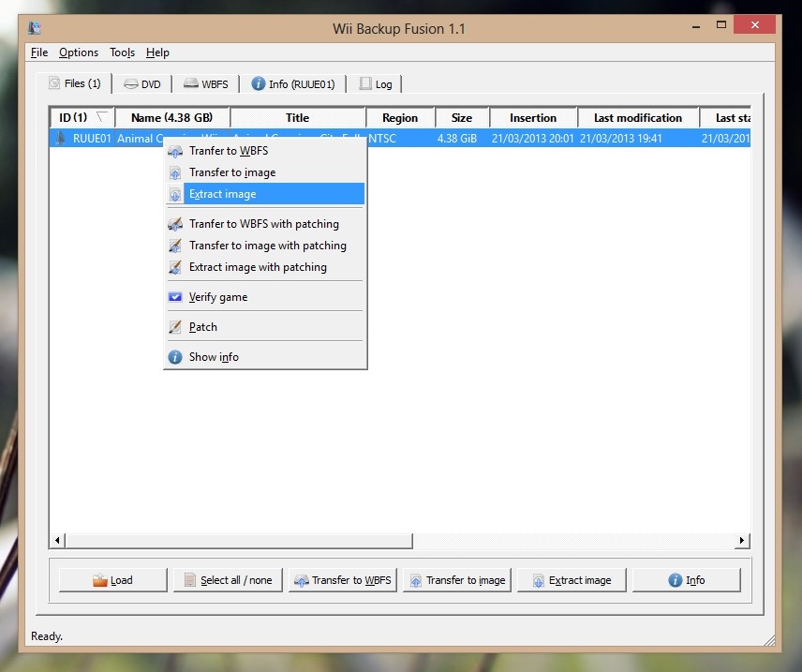Select Extract image in the context menu

point(265,194)
